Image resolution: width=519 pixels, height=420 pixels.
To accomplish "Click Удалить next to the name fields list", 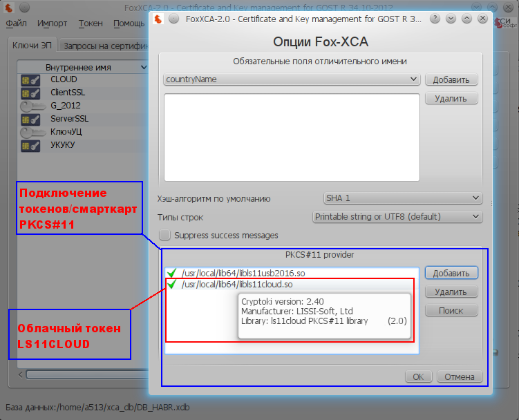I will (451, 98).
